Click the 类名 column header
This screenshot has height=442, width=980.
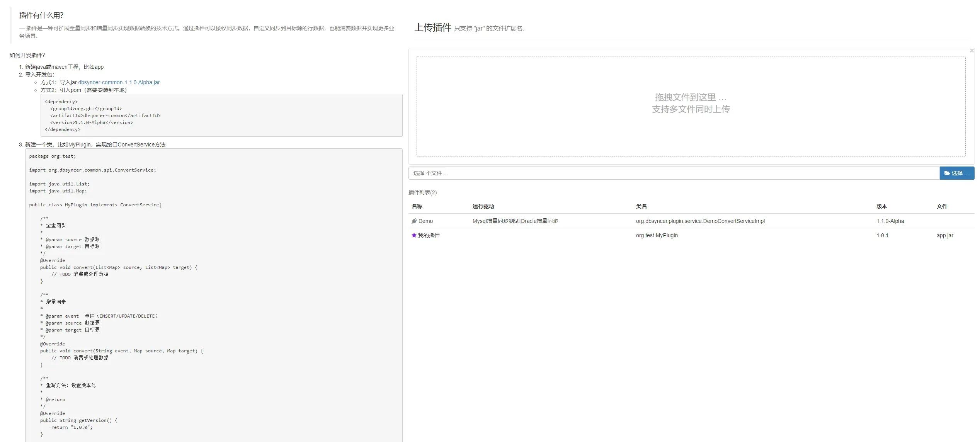coord(641,206)
